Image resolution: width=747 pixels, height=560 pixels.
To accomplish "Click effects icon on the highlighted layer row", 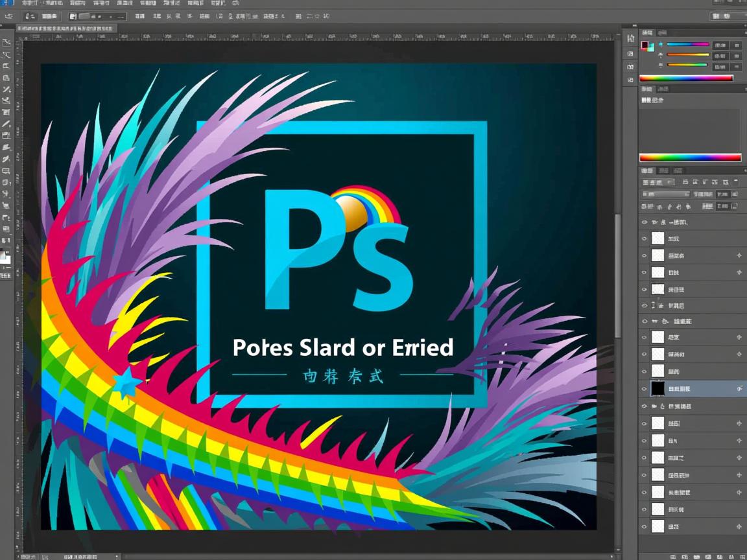I will [739, 389].
